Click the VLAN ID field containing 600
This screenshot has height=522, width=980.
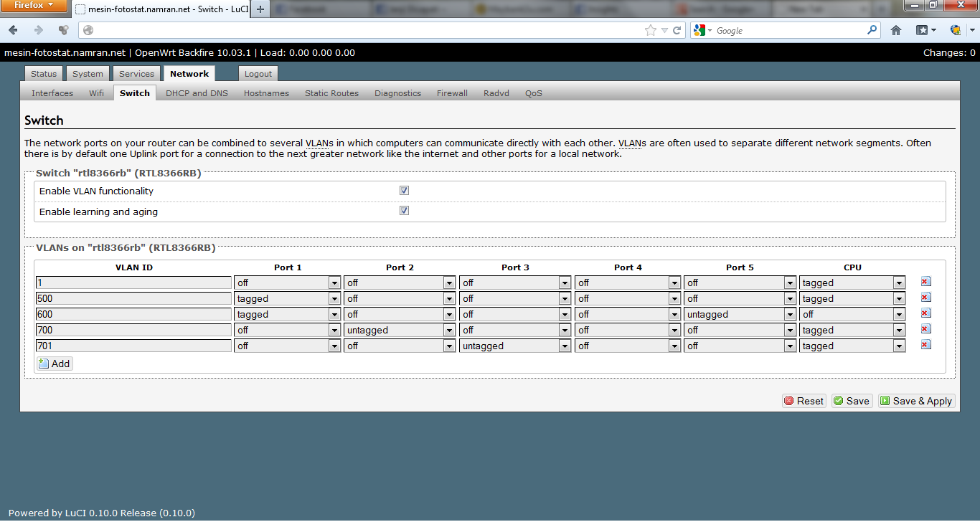point(133,314)
